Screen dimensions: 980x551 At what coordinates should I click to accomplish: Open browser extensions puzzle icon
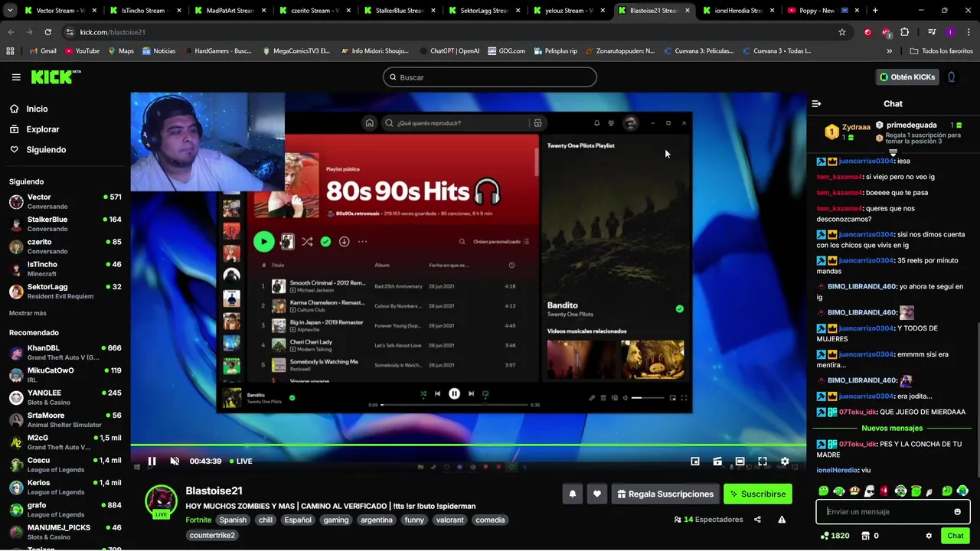[905, 32]
